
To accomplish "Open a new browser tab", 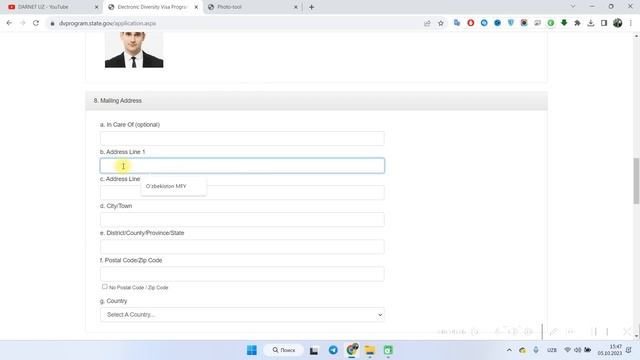I will [x=311, y=7].
